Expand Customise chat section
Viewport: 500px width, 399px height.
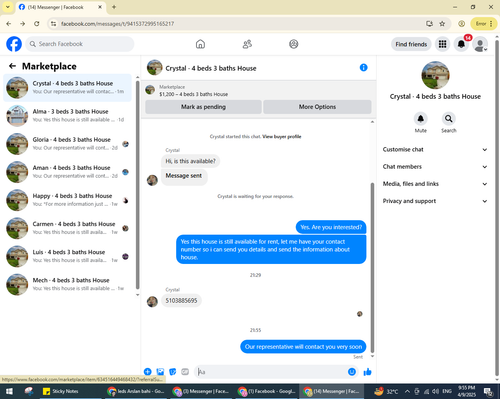point(435,149)
